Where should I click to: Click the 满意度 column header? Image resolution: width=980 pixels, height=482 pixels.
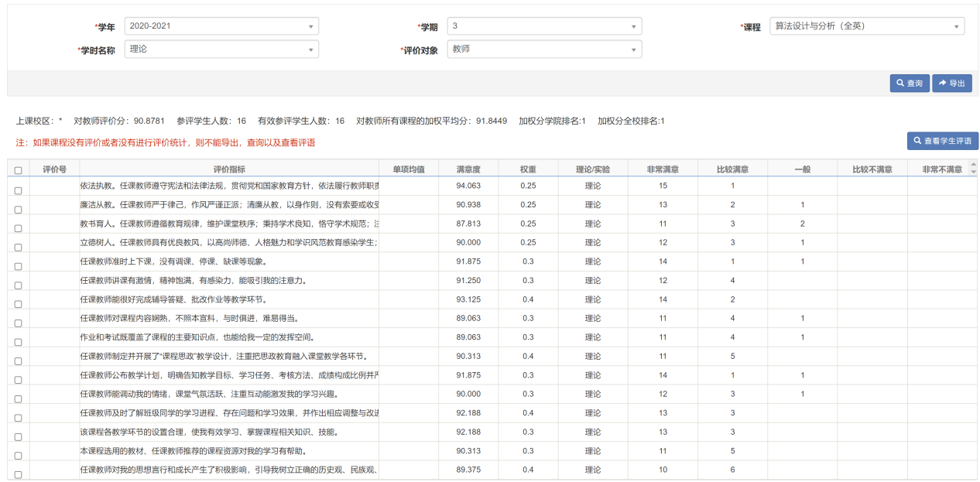click(468, 169)
